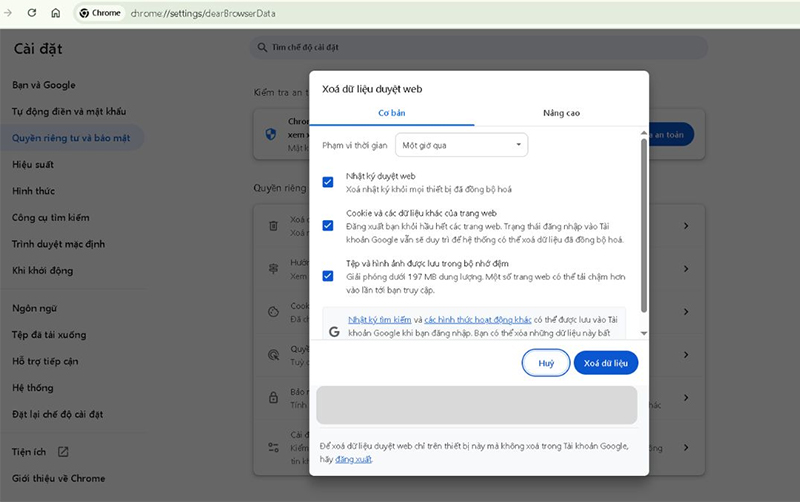Image resolution: width=800 pixels, height=502 pixels.
Task: Reload the page with refresh icon
Action: [x=32, y=13]
